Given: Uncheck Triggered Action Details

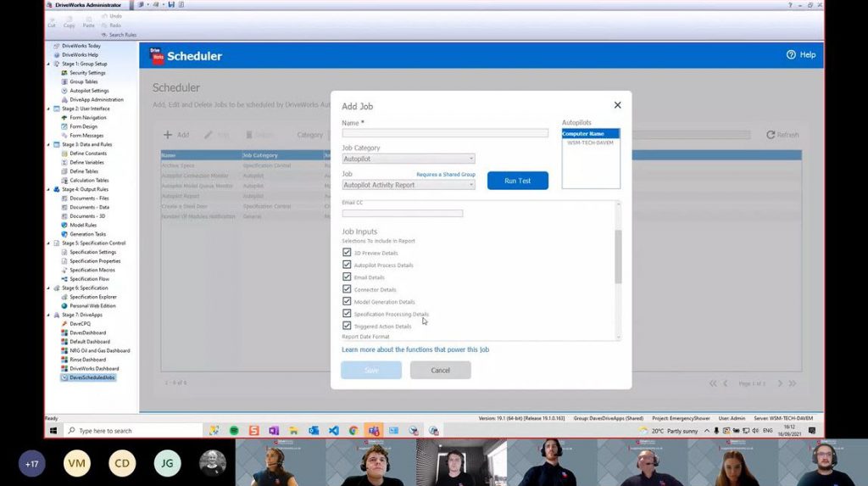Looking at the screenshot, I should 347,326.
